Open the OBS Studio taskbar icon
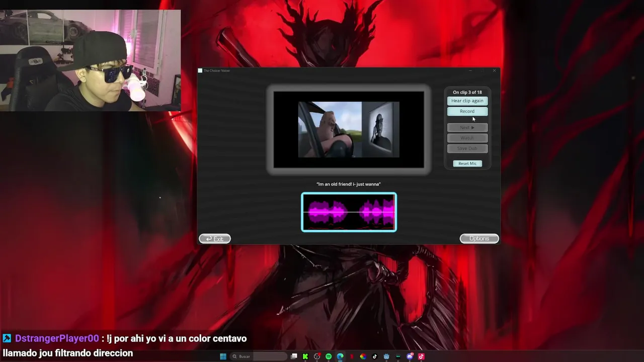Viewport: 644px width, 362px height. [x=317, y=356]
